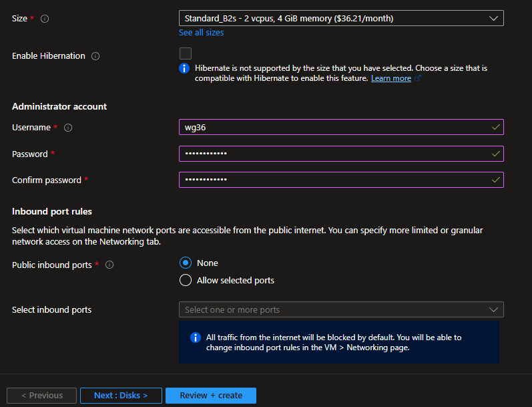Click into the Password input field
The height and width of the screenshot is (407, 532).
(334, 154)
